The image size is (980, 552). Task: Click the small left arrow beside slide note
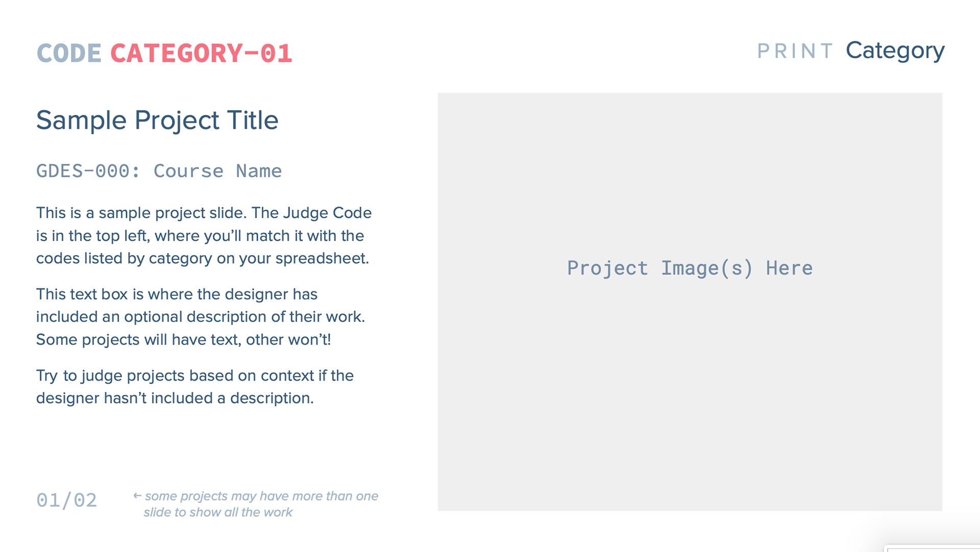137,495
